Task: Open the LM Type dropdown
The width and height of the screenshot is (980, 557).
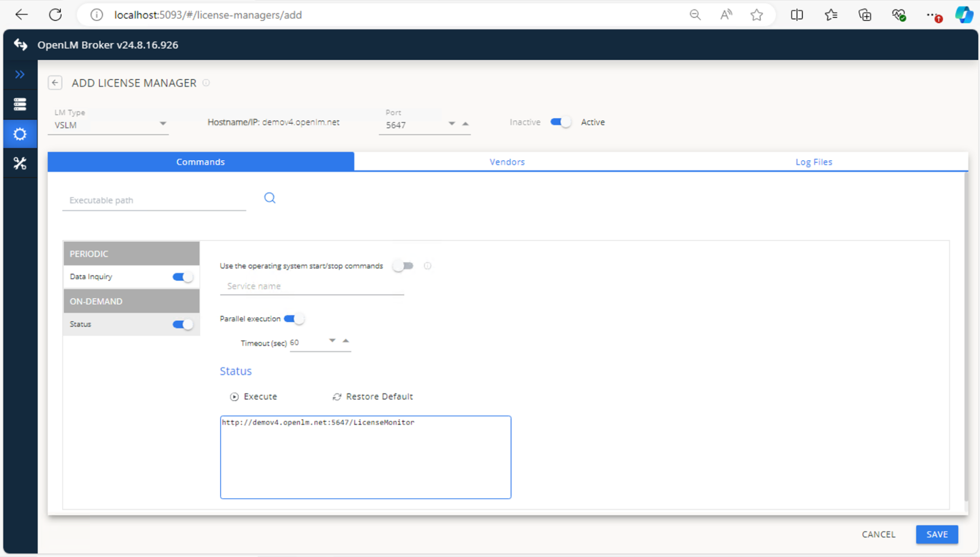Action: pyautogui.click(x=163, y=124)
